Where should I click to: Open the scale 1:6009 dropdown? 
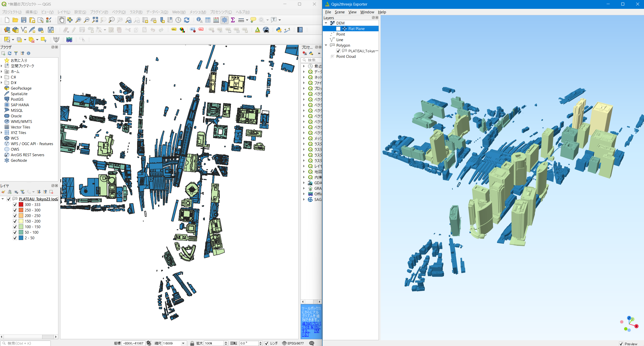click(184, 343)
